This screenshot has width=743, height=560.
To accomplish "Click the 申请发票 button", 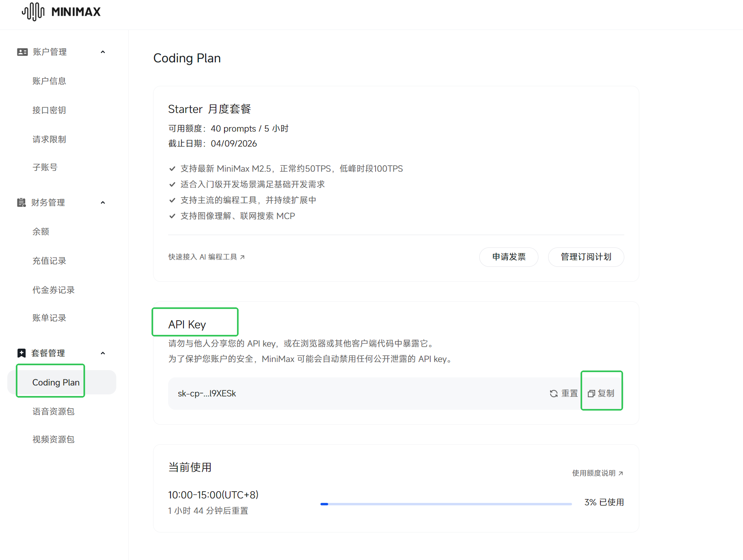I will click(509, 257).
